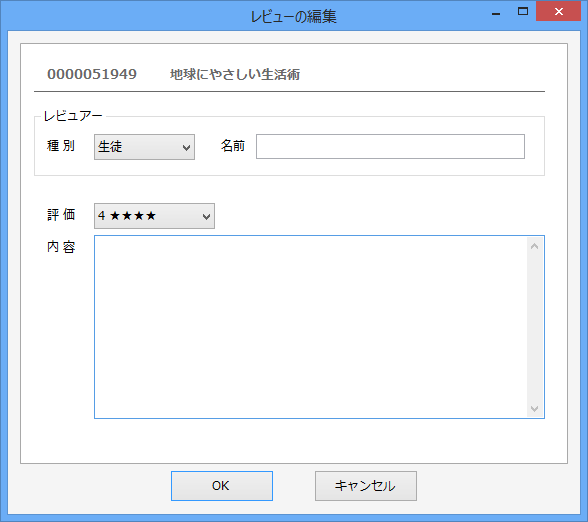This screenshot has width=588, height=522.
Task: Click the up arrow of the 内容 scrollbar
Action: [534, 246]
